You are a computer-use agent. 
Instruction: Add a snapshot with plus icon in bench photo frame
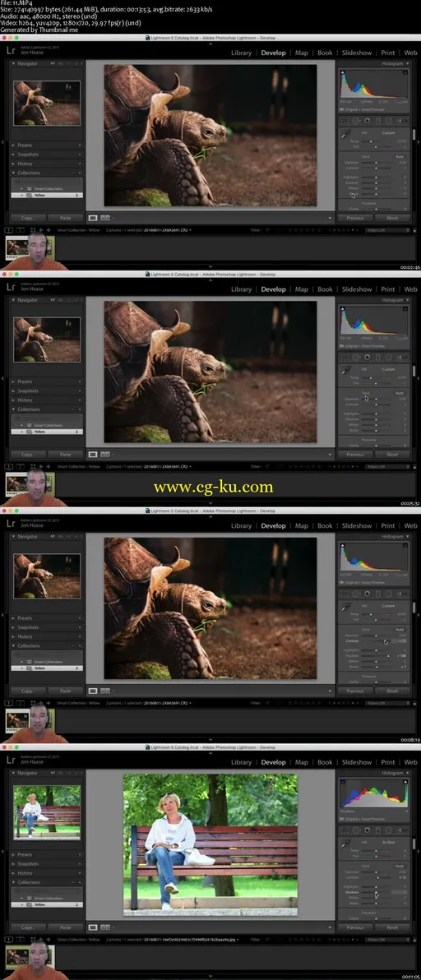click(x=79, y=864)
